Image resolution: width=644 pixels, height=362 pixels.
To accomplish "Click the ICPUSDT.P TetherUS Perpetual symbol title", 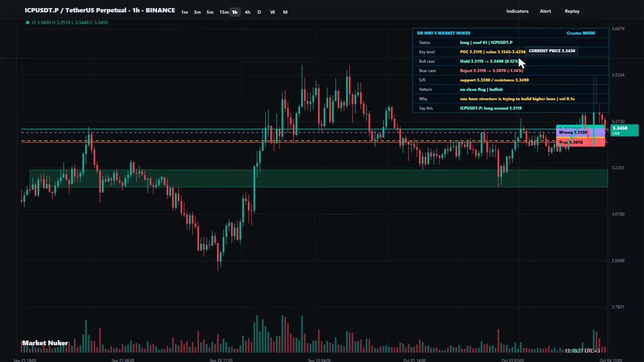I will click(x=100, y=10).
